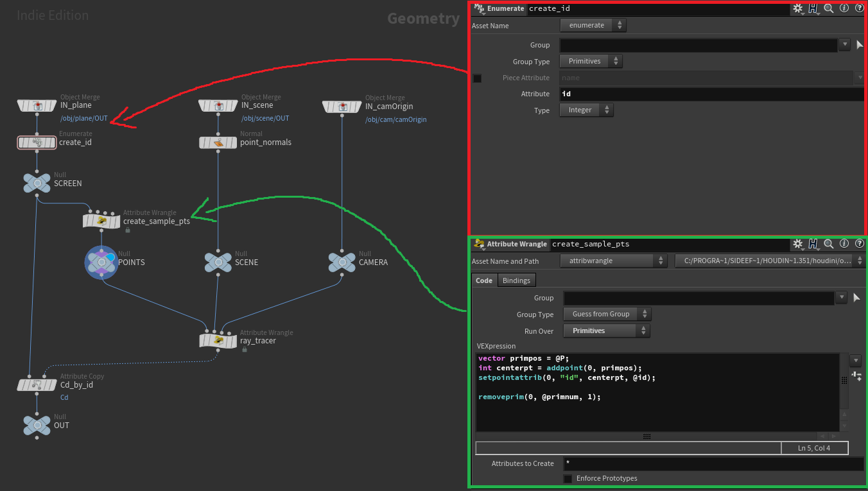Image resolution: width=868 pixels, height=491 pixels.
Task: Show node info in Enumerate panel header
Action: pyautogui.click(x=844, y=8)
